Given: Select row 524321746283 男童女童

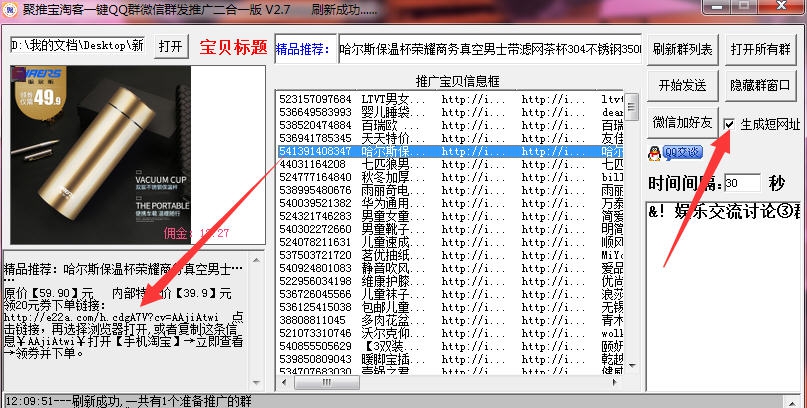Looking at the screenshot, I should point(450,216).
